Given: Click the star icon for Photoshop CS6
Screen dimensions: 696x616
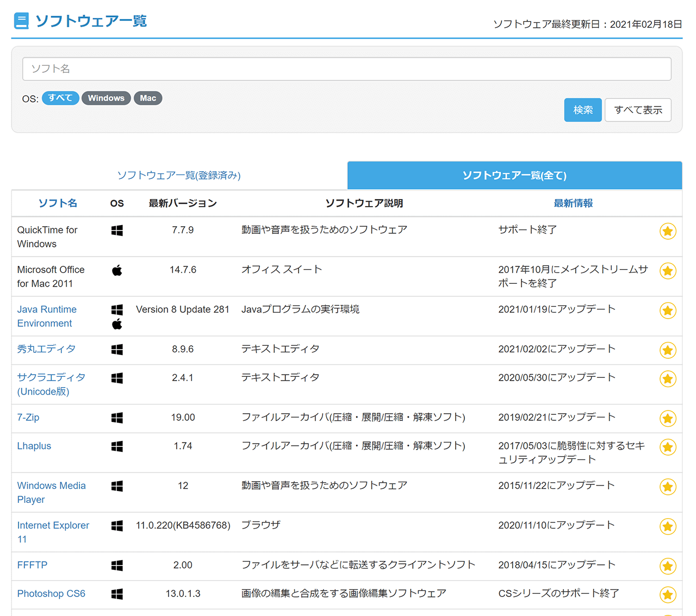Looking at the screenshot, I should pos(668,595).
